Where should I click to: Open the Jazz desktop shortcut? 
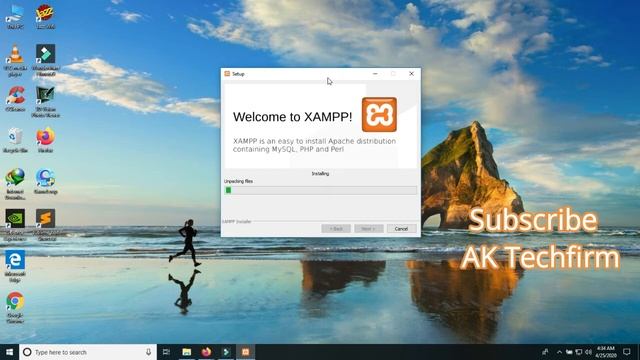[x=45, y=16]
